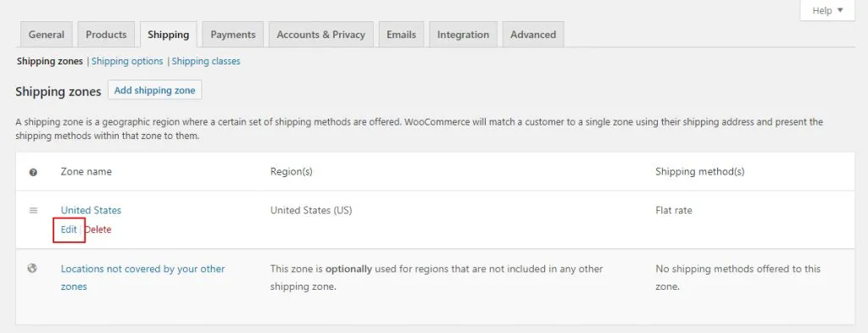Screen dimensions: 868x333
Task: Go to the Payments tab
Action: pos(233,34)
